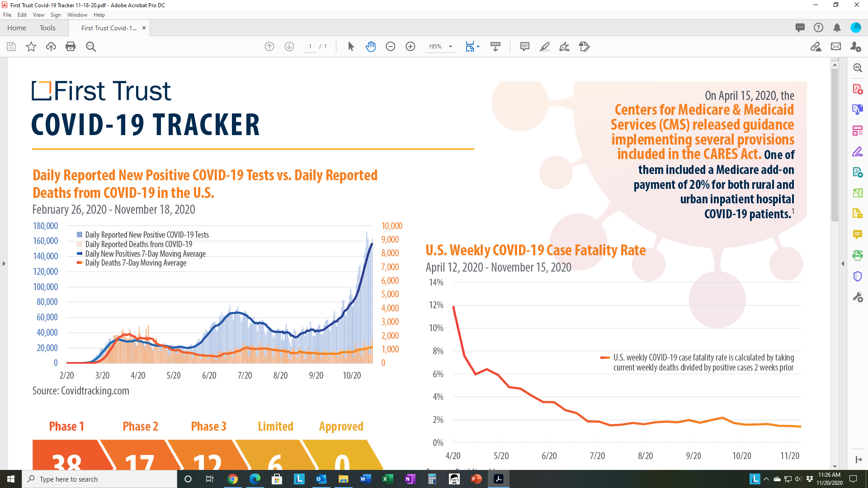Open Outlook from the taskbar
Image resolution: width=868 pixels, height=488 pixels.
tap(321, 479)
